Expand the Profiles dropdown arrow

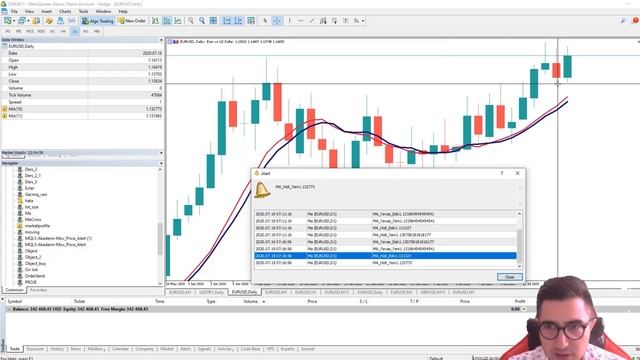[28, 21]
